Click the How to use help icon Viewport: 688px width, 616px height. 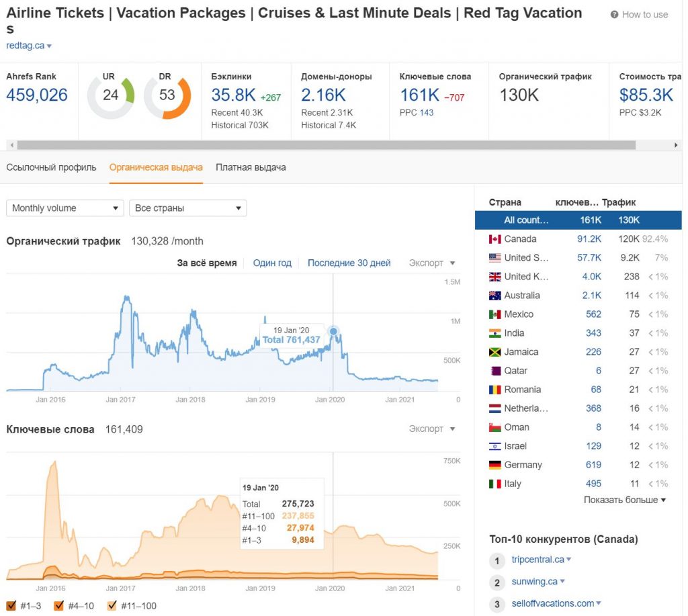point(614,15)
